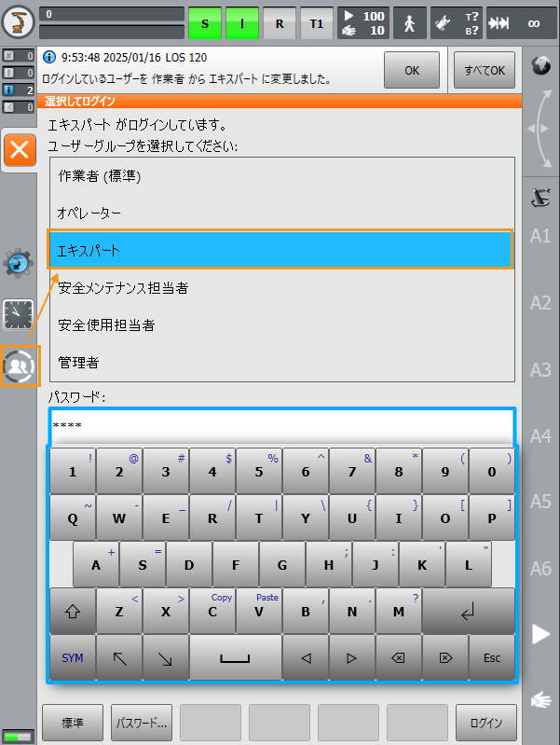Tap the up-left arrow home key
This screenshot has width=560, height=745.
tap(119, 657)
